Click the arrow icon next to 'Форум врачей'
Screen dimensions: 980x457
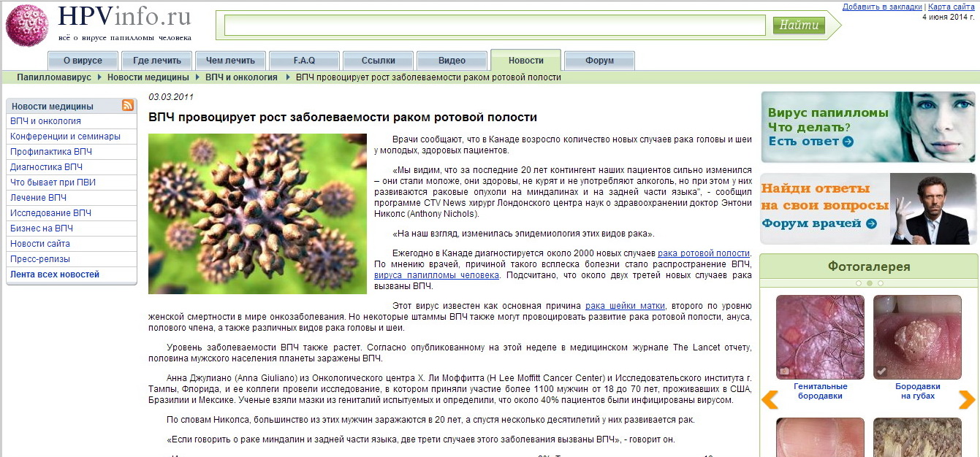871,223
